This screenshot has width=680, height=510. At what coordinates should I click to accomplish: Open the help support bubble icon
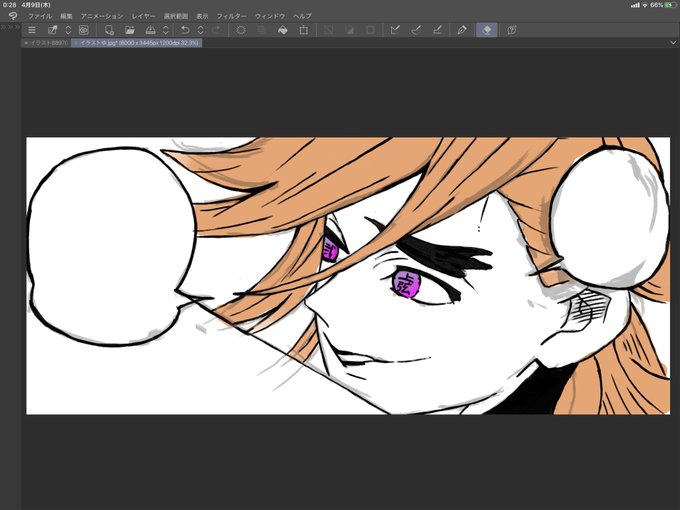tap(512, 30)
